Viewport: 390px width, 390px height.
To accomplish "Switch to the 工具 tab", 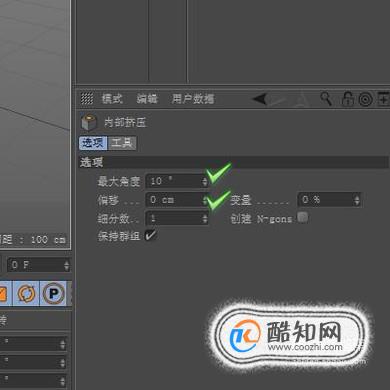I will (122, 143).
